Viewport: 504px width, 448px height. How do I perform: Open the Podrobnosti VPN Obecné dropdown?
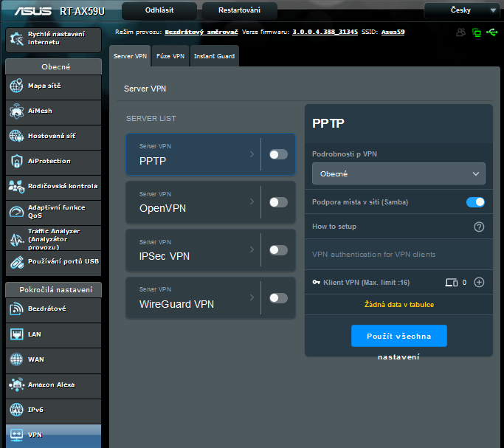398,174
